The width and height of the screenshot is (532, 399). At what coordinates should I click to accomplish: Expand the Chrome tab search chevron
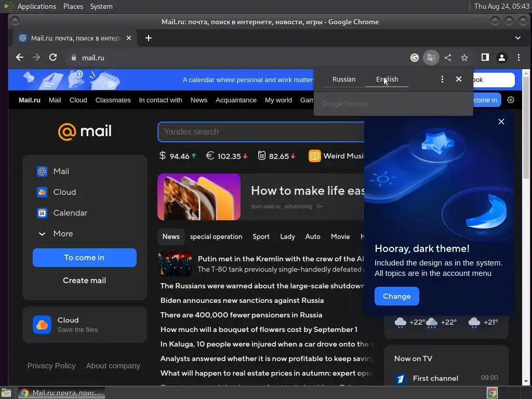pyautogui.click(x=518, y=38)
